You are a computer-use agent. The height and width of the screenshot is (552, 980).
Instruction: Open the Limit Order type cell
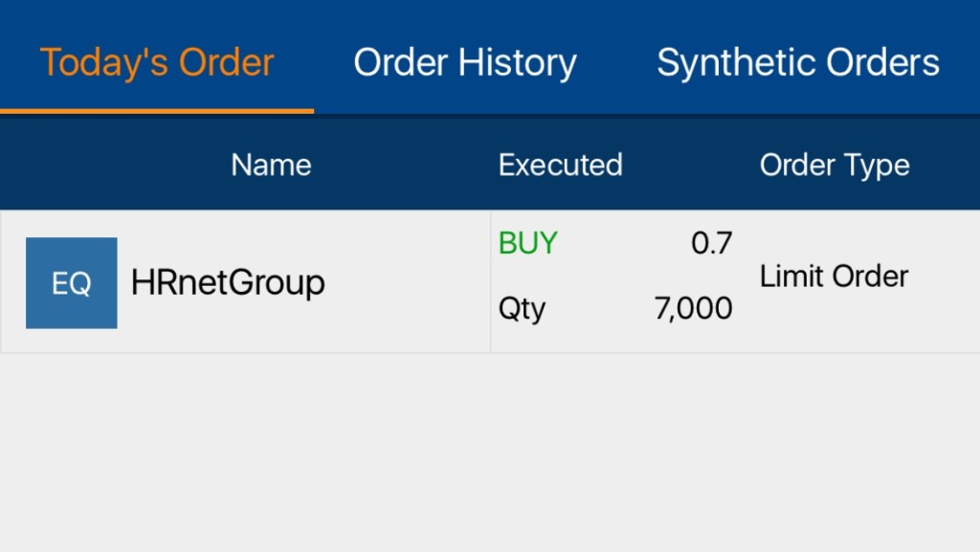tap(834, 276)
